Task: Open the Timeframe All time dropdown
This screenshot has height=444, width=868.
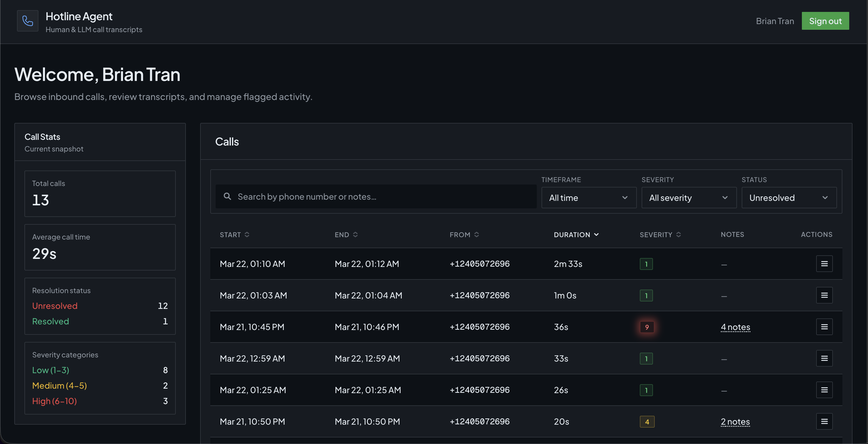Action: pos(588,198)
